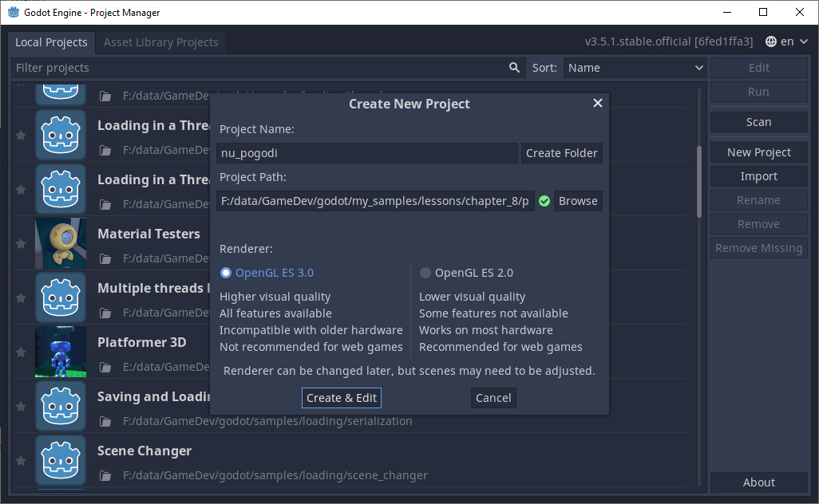This screenshot has width=819, height=504.
Task: Click path F:/data/GameDev/godot/samples/loading/scene_changer
Action: coord(275,476)
